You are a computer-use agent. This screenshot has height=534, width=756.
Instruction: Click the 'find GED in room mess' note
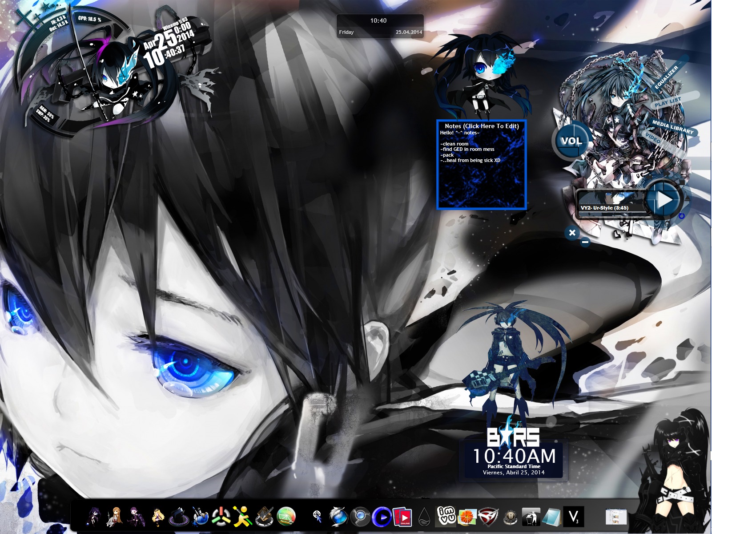[x=467, y=149]
